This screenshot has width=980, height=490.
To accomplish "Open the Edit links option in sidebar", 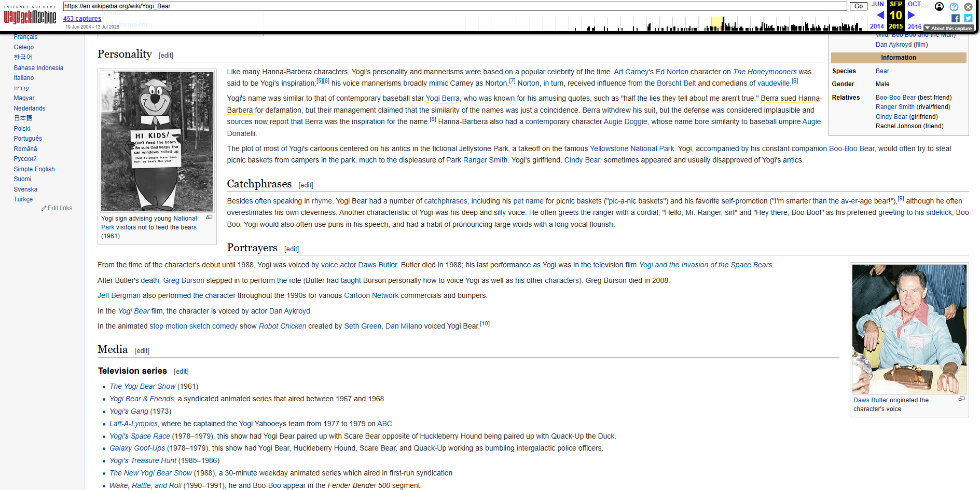I will 60,208.
